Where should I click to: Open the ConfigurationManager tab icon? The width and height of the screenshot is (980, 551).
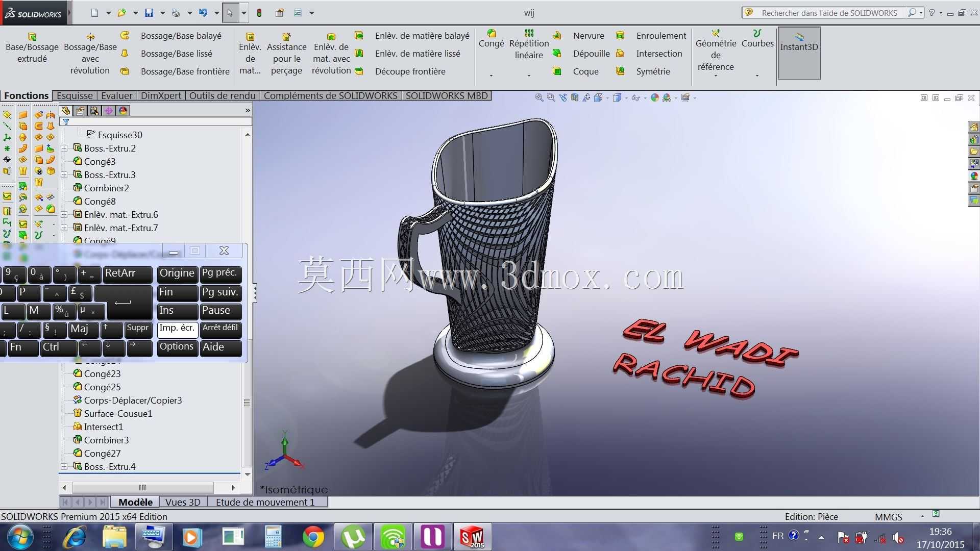click(x=94, y=111)
